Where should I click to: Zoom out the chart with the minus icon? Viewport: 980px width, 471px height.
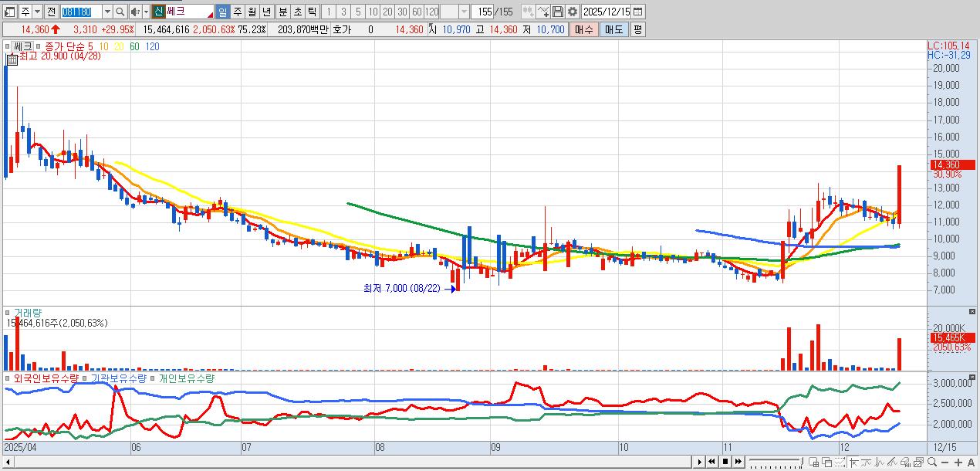point(945,462)
